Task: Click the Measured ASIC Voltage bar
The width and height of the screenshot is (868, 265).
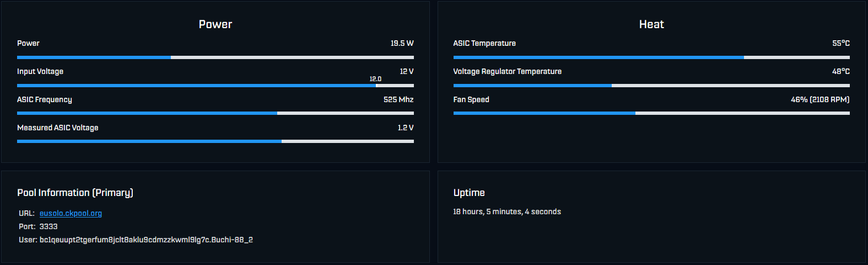Action: (215, 141)
